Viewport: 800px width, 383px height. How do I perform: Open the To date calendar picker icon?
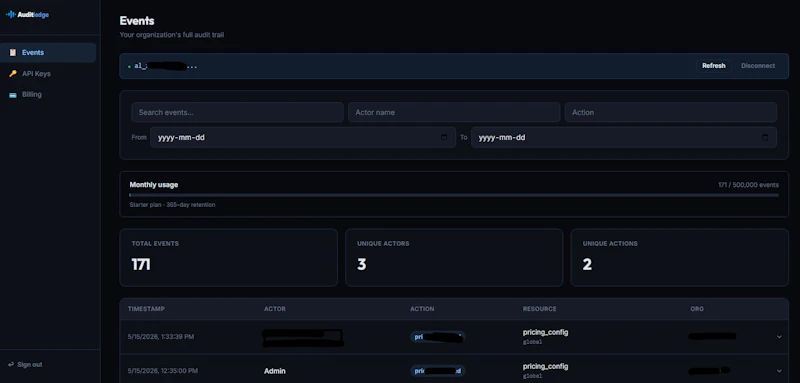pyautogui.click(x=764, y=138)
